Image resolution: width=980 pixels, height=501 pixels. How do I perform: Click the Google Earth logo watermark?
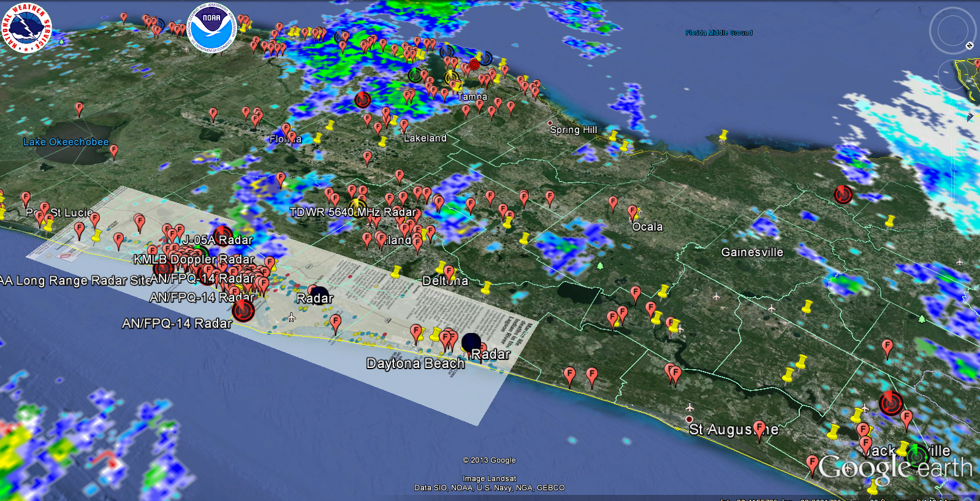pos(895,468)
